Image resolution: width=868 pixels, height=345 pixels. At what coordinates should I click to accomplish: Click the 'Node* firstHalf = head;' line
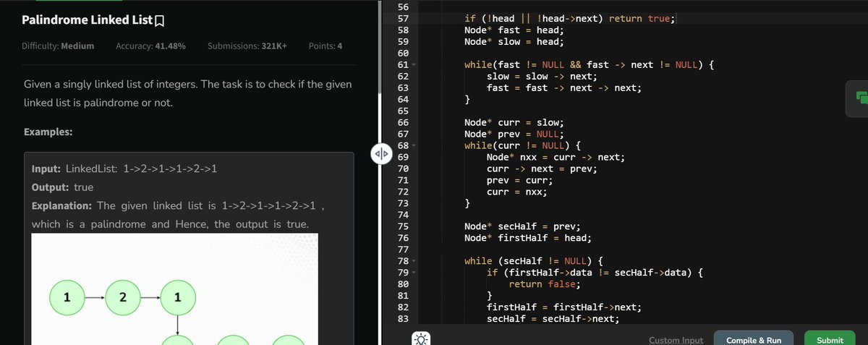tap(527, 238)
